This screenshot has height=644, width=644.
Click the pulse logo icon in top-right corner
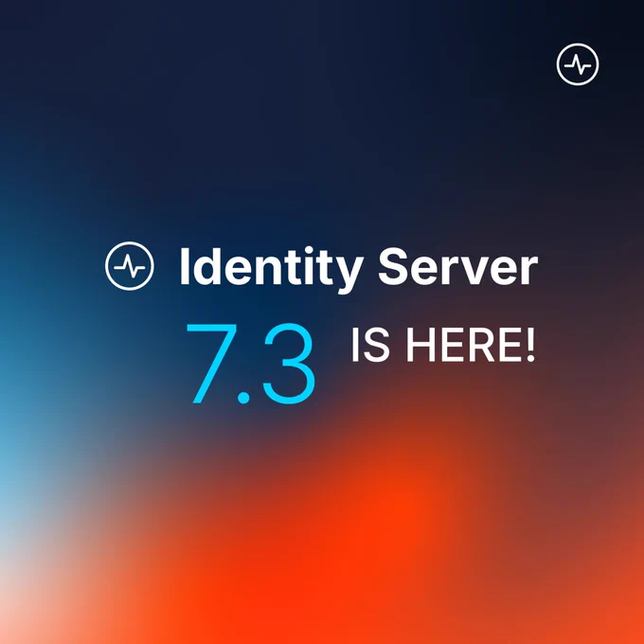coord(578,64)
